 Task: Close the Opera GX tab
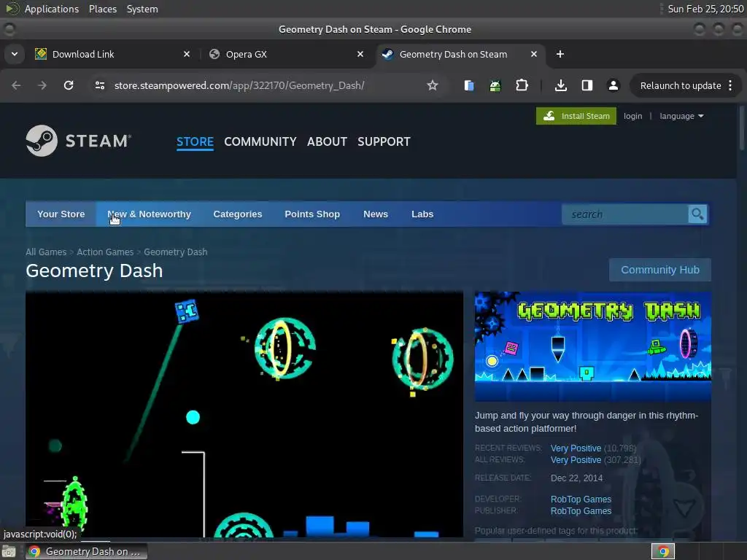tap(360, 54)
